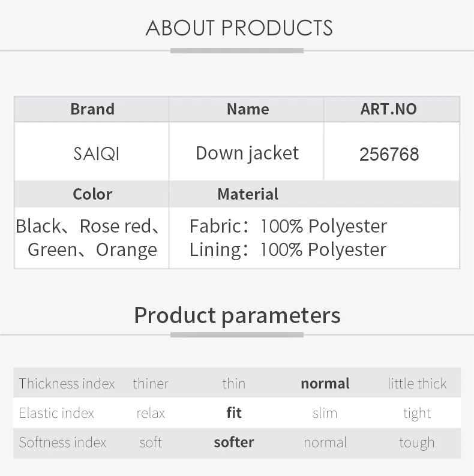Choose the tight elastic option
The width and height of the screenshot is (474, 476).
(x=417, y=413)
